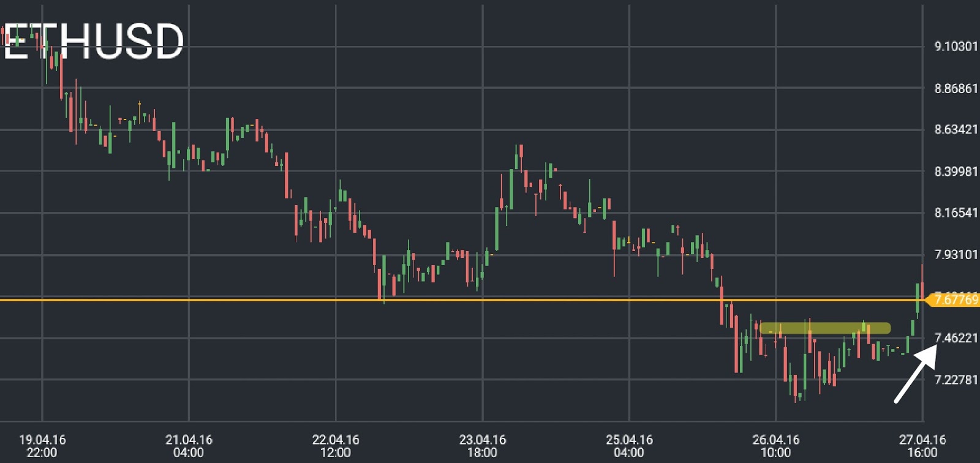The width and height of the screenshot is (980, 463).
Task: Click the 8.63421 price axis label
Action: [x=956, y=129]
